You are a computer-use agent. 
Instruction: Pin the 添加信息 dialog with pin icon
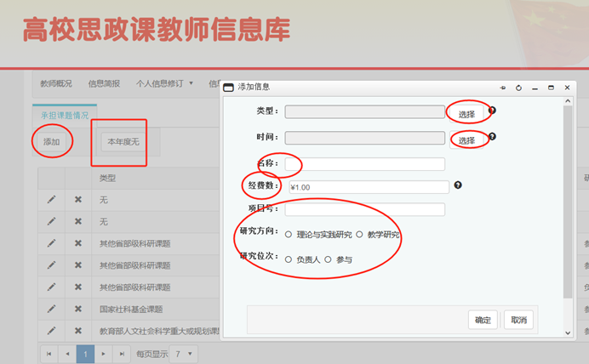point(502,88)
